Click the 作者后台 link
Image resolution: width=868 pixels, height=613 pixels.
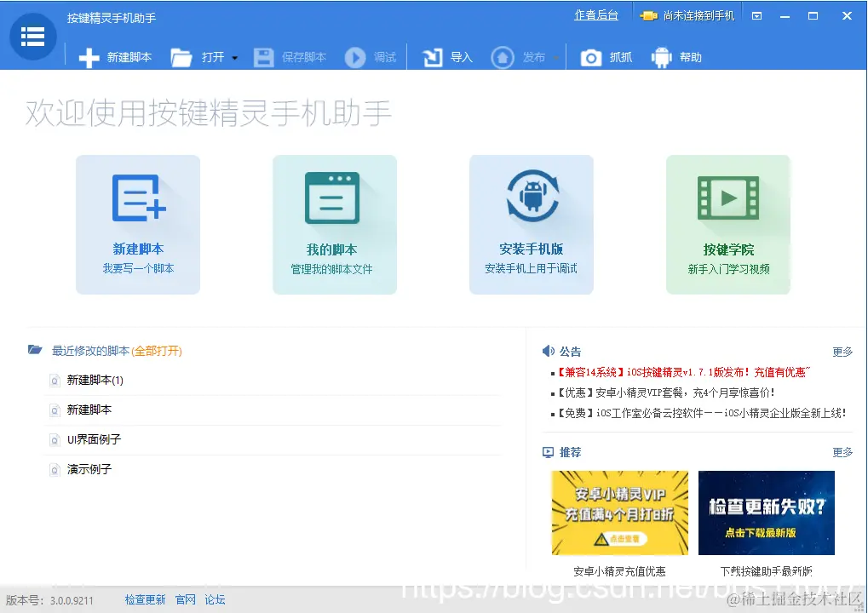pos(596,15)
